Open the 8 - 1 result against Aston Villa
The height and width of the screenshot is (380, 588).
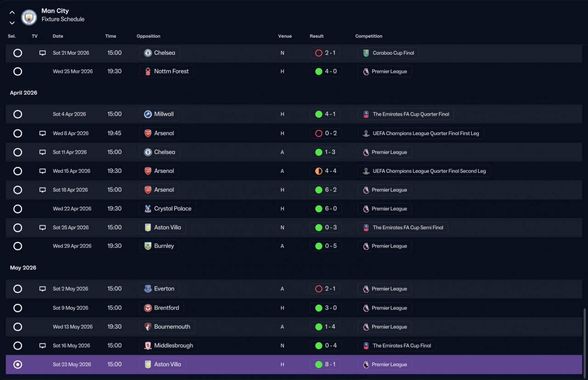326,364
